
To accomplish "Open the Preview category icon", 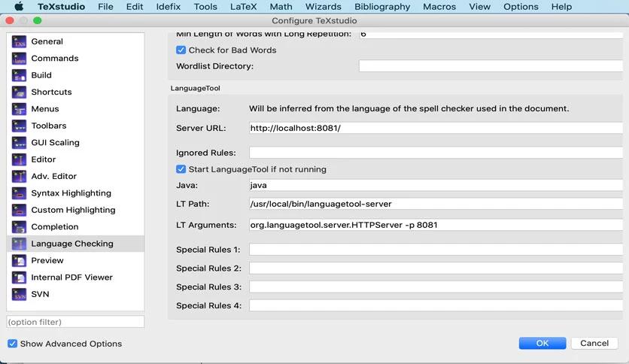I will [x=19, y=260].
